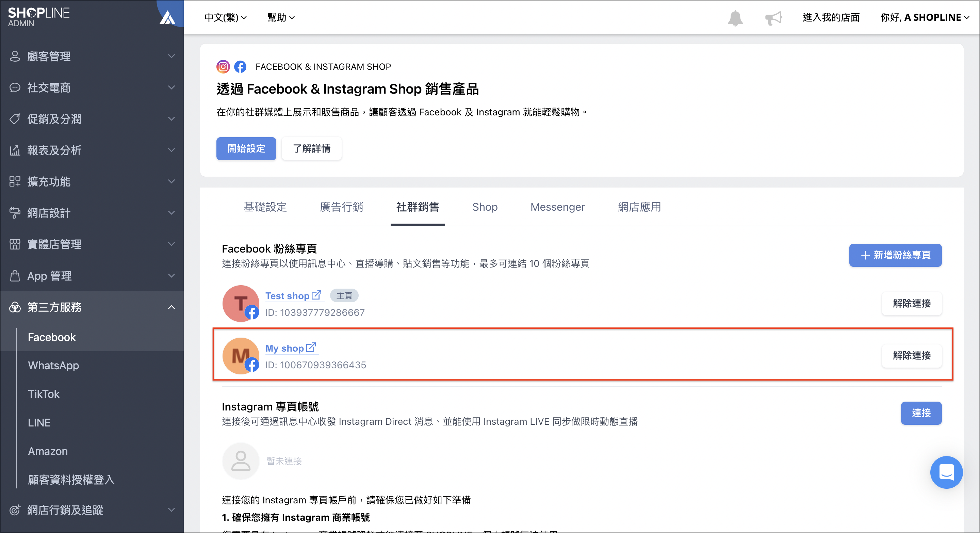980x533 pixels.
Task: Expand the 擴充功能 sidebar section
Action: [x=92, y=181]
